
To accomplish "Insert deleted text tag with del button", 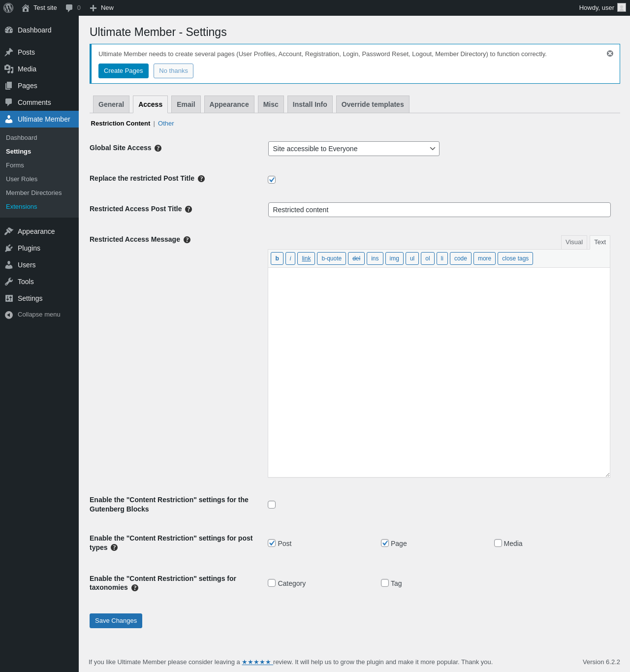I will [356, 258].
